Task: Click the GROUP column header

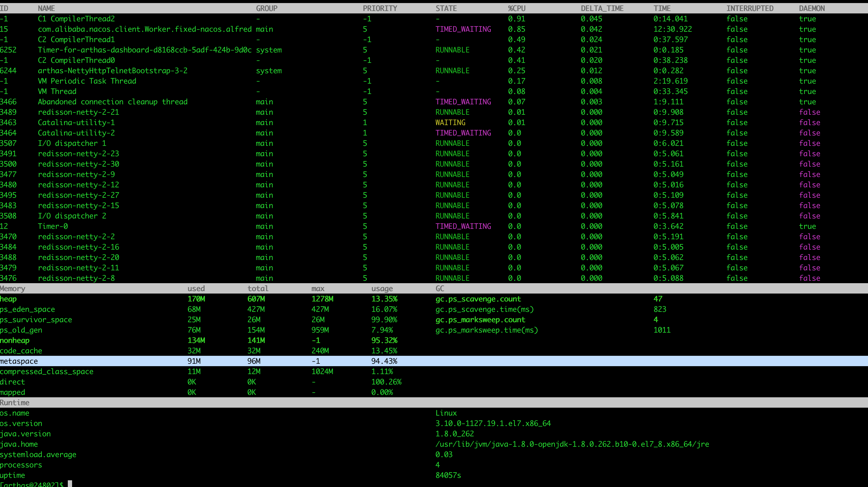Action: (x=267, y=9)
